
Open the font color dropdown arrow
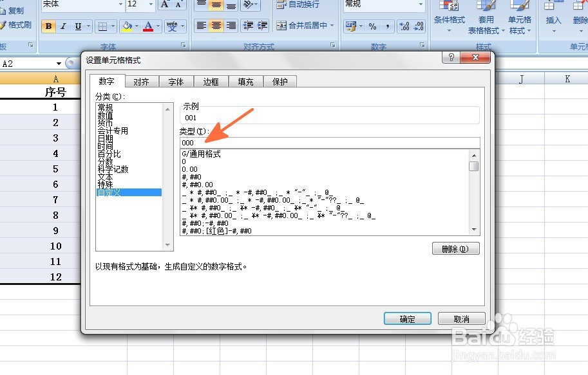tap(158, 26)
